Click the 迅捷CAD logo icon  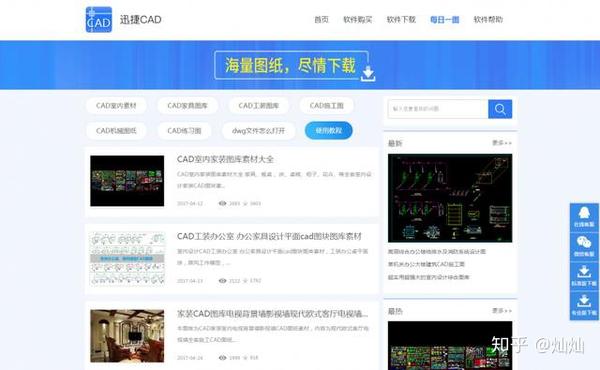click(x=99, y=20)
